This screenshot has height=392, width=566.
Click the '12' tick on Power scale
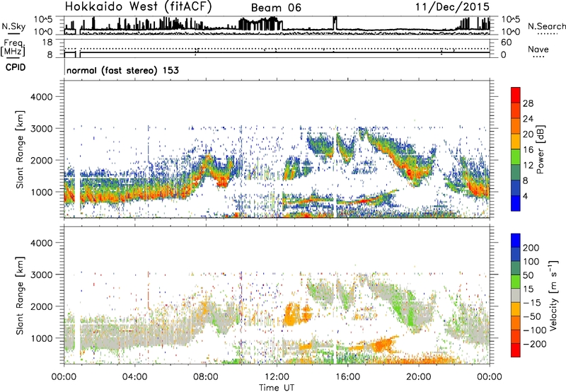(528, 166)
